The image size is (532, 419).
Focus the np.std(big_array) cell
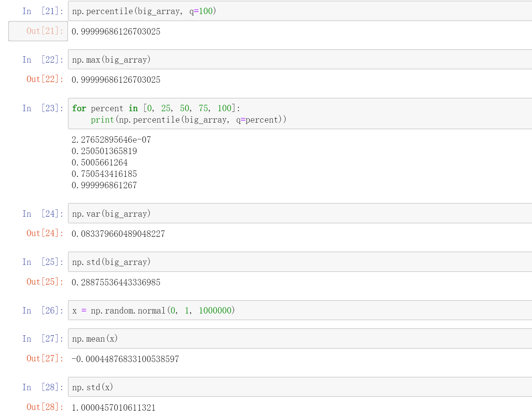[x=300, y=262]
